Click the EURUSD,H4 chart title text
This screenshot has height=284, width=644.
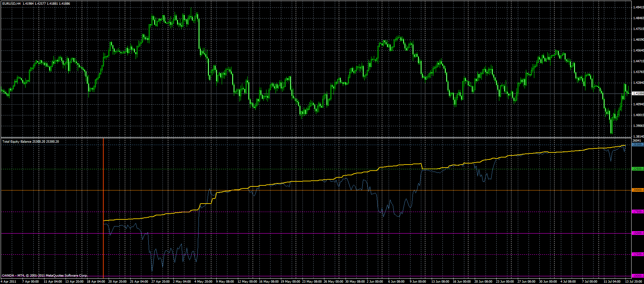pos(11,3)
